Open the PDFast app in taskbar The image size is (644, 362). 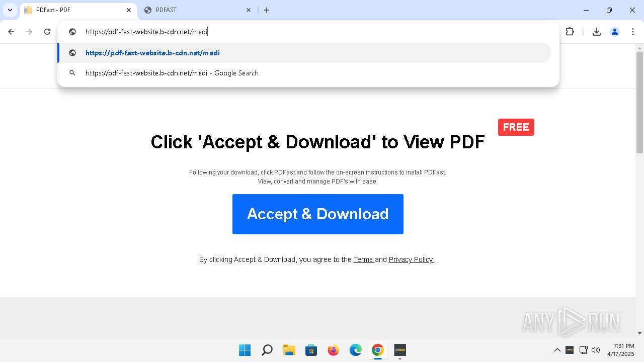pos(400,350)
